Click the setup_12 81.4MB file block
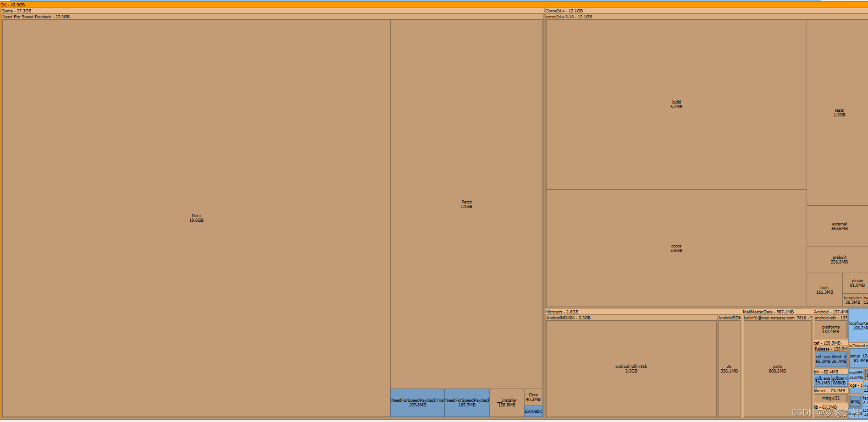868x422 pixels. click(x=858, y=358)
